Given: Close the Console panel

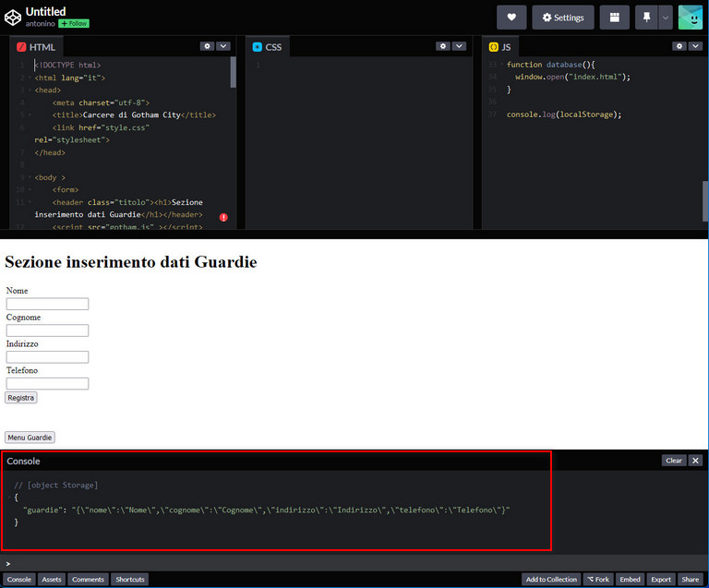Looking at the screenshot, I should [695, 461].
